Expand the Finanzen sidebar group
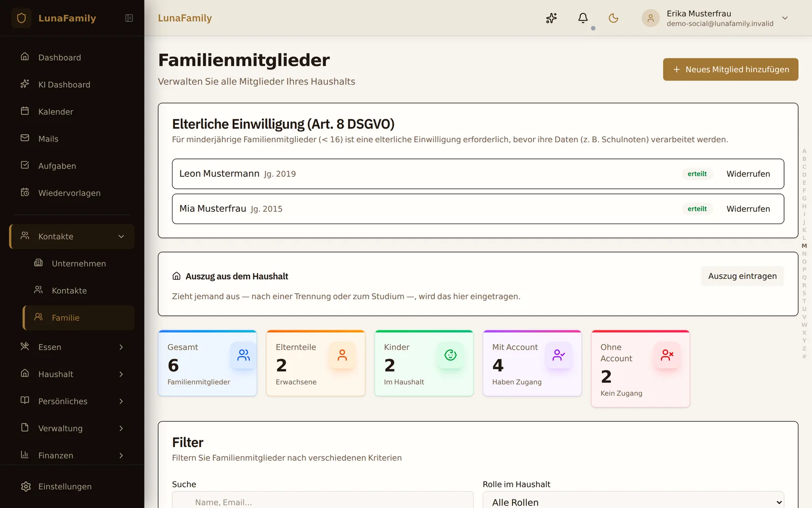Image resolution: width=812 pixels, height=508 pixels. point(72,456)
